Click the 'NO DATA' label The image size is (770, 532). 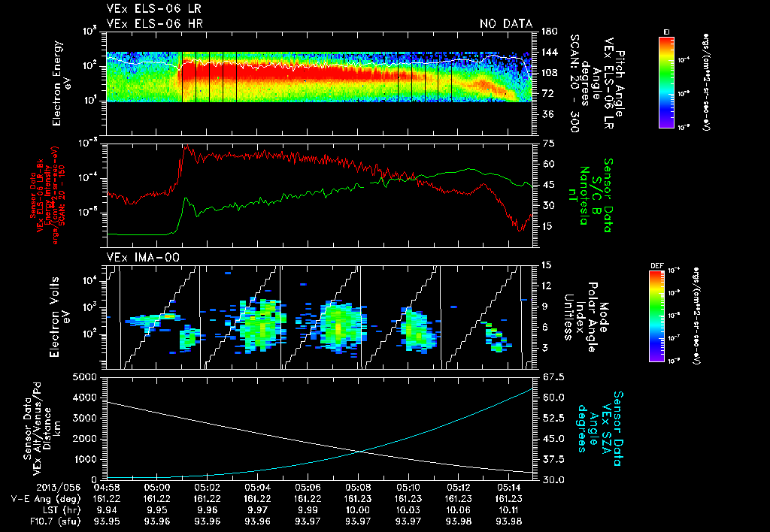click(x=506, y=23)
